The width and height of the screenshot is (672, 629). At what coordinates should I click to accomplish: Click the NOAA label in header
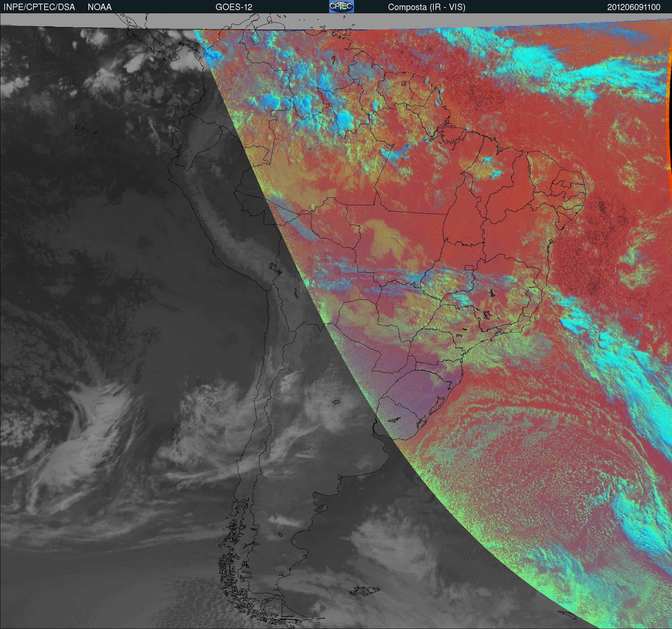pyautogui.click(x=100, y=7)
